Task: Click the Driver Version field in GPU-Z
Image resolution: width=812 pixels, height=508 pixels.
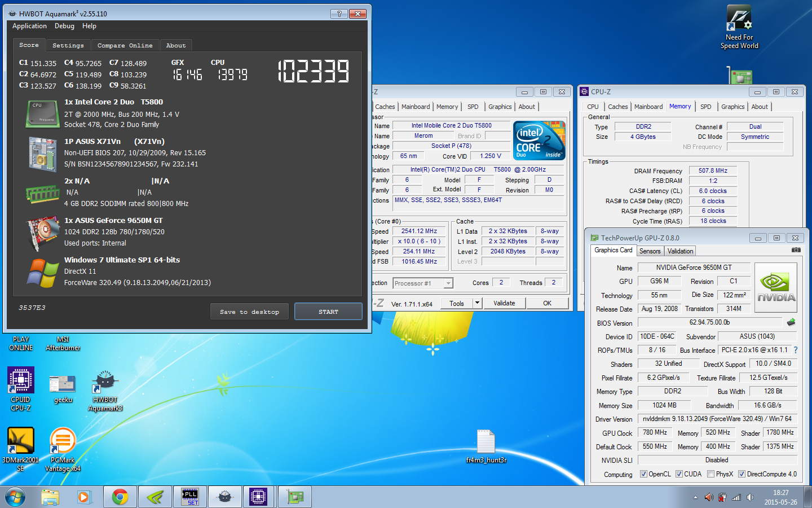Action: pos(717,419)
